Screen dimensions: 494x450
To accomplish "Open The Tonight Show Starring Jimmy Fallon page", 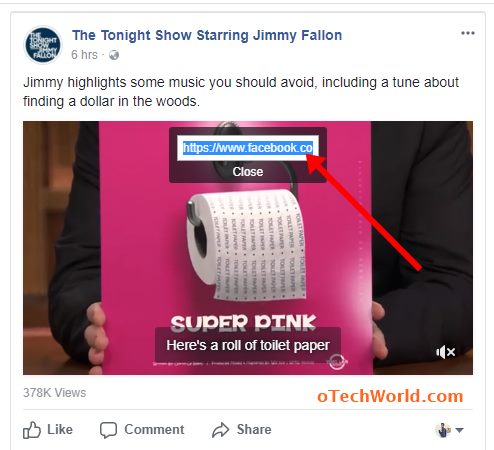I will (x=207, y=35).
